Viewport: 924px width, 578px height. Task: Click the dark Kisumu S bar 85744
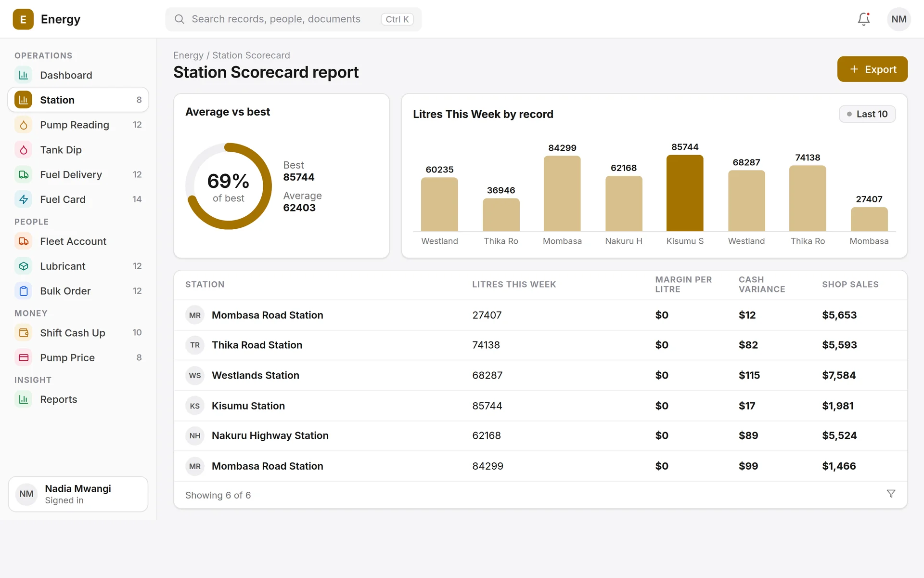point(685,193)
